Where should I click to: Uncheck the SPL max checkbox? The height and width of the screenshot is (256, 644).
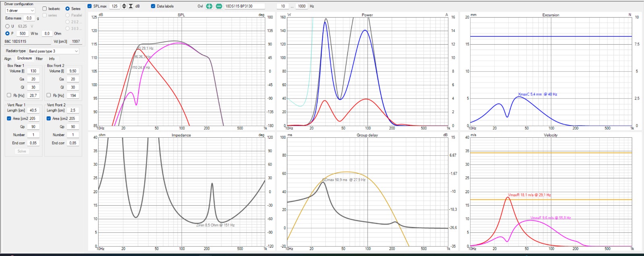[x=90, y=6]
